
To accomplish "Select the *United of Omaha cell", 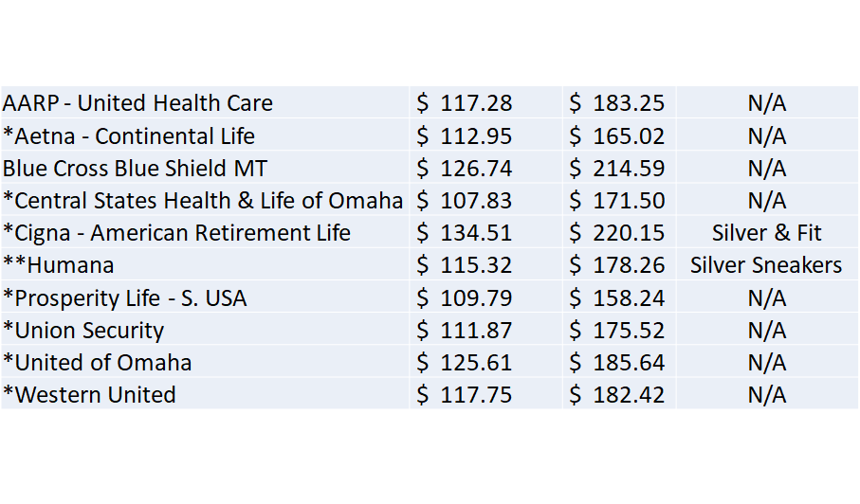I will (205, 362).
